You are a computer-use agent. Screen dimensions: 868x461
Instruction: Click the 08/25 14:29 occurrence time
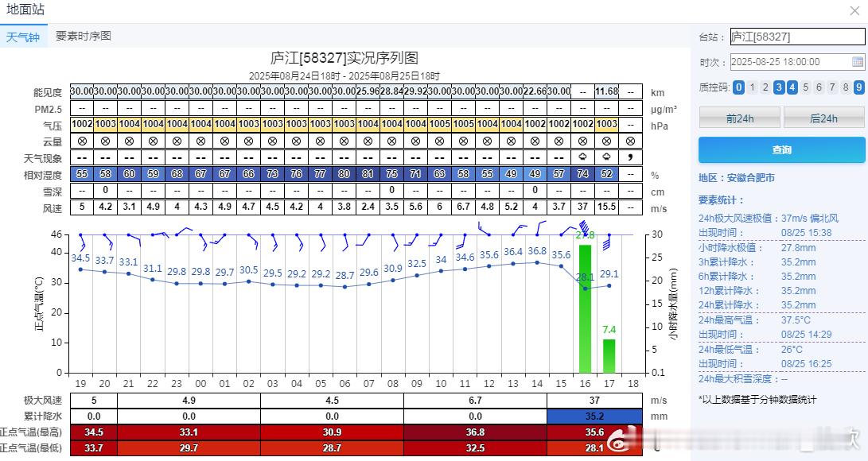806,335
